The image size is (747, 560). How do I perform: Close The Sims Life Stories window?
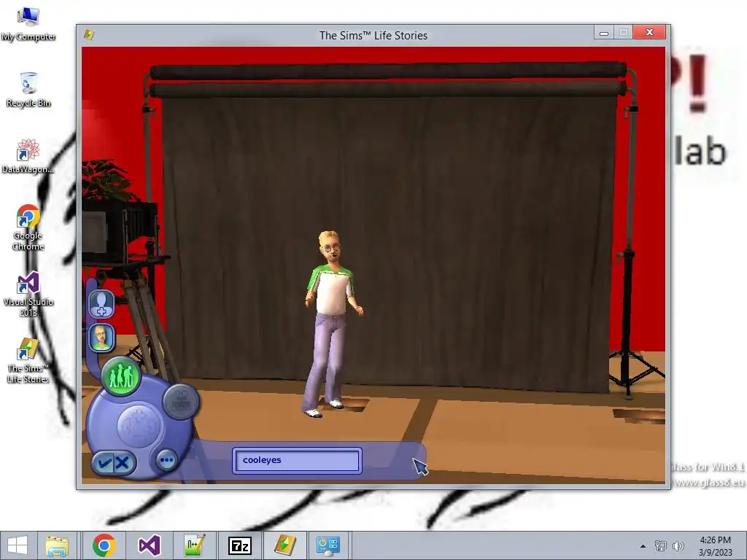(x=649, y=32)
